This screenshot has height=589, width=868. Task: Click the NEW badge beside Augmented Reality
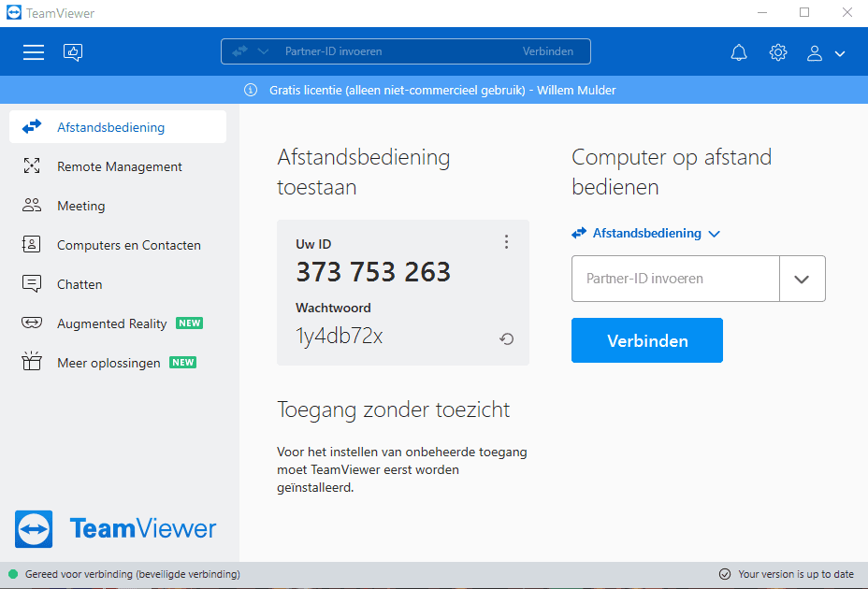coord(189,323)
